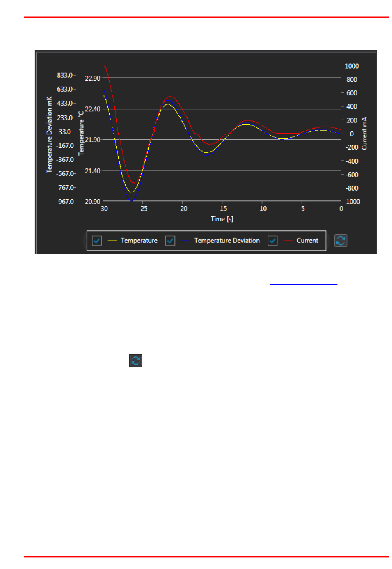Click the Temperature Deviation legend label

tap(227, 241)
